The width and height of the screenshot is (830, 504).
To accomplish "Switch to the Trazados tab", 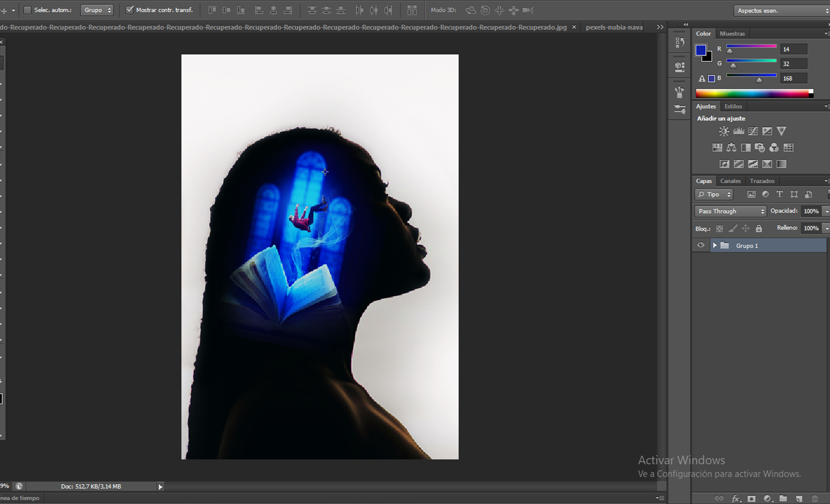I will tap(762, 181).
